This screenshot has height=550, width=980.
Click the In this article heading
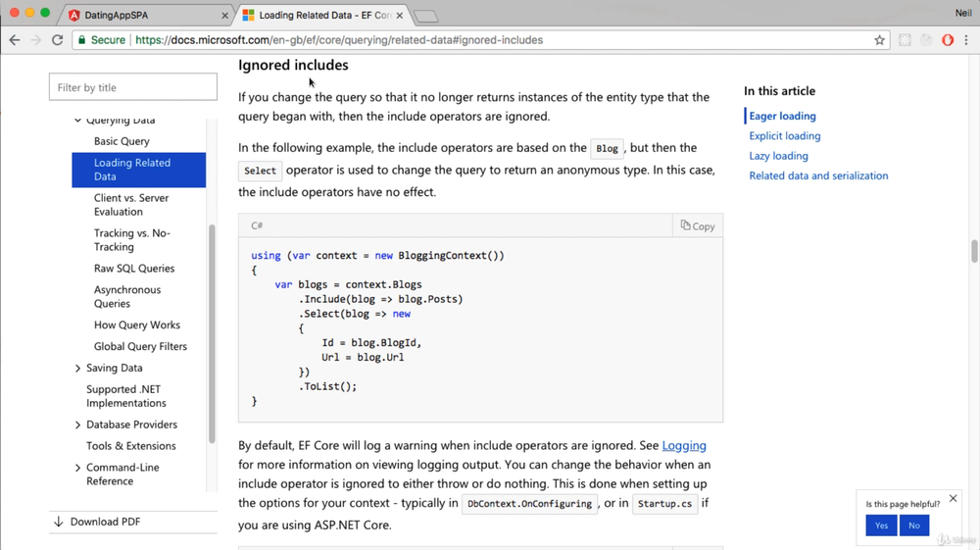779,91
